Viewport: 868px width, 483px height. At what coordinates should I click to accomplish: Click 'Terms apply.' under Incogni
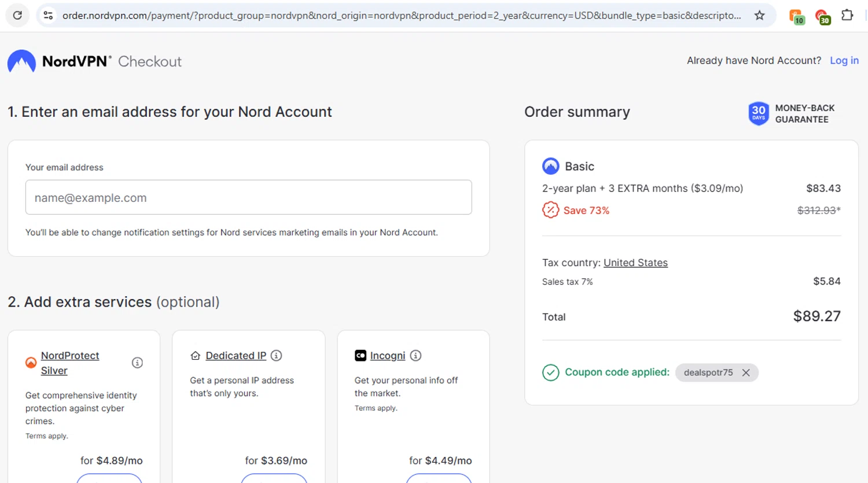(376, 408)
